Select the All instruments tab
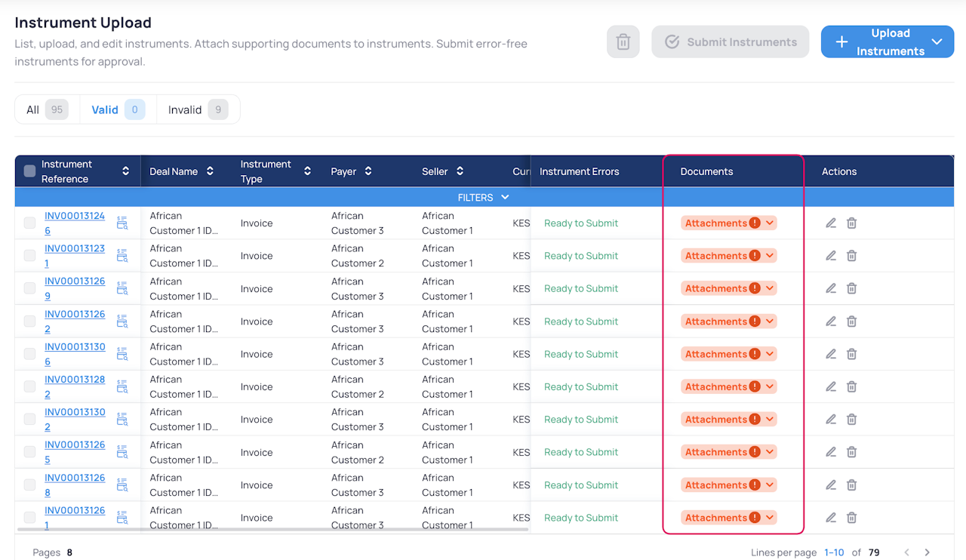 click(46, 110)
